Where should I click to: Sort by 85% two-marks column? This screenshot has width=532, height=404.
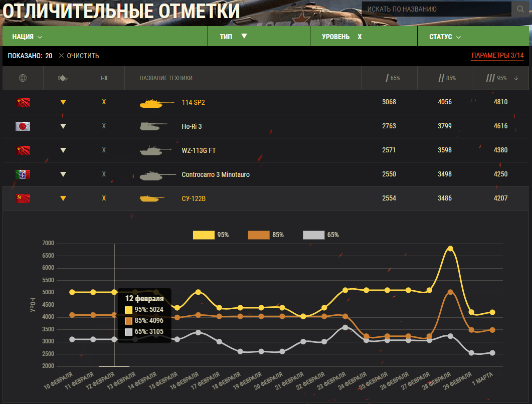pyautogui.click(x=447, y=78)
